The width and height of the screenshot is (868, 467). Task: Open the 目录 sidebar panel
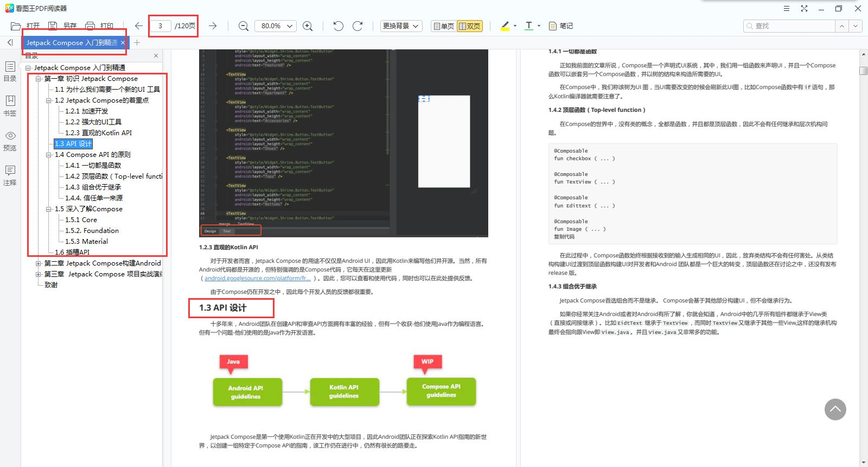10,71
